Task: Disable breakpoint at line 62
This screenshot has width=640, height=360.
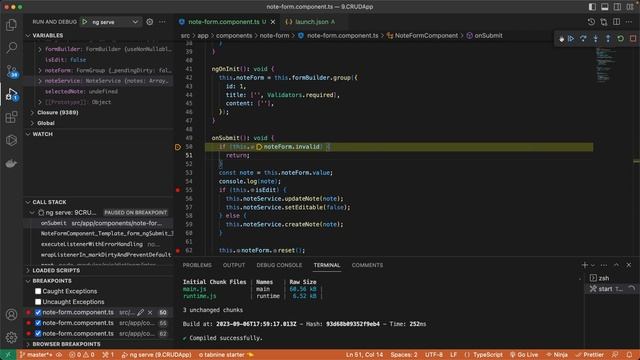Action: pyautogui.click(x=38, y=333)
